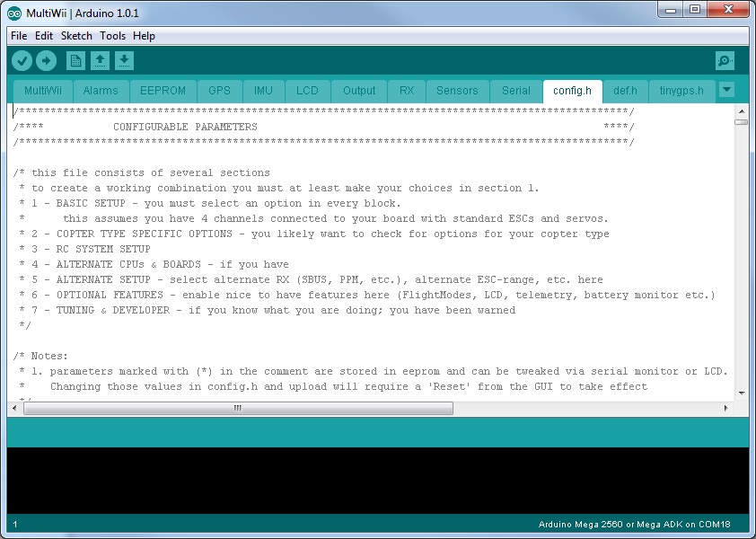The height and width of the screenshot is (539, 756).
Task: Go back to the MultiWii tab
Action: [43, 90]
